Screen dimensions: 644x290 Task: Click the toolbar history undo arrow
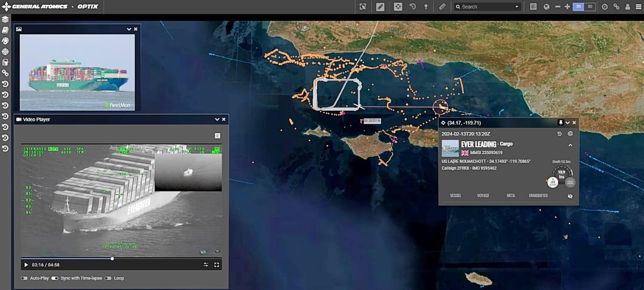pos(412,6)
